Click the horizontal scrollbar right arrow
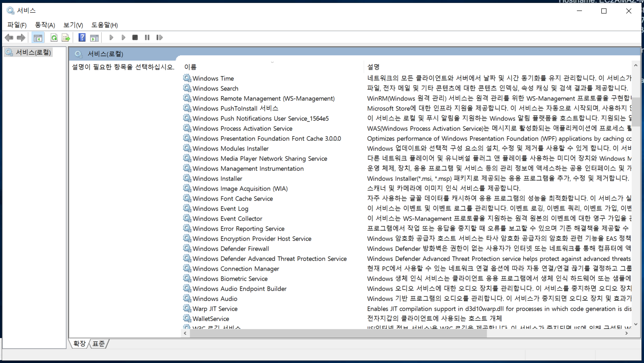The image size is (644, 363). tap(626, 333)
